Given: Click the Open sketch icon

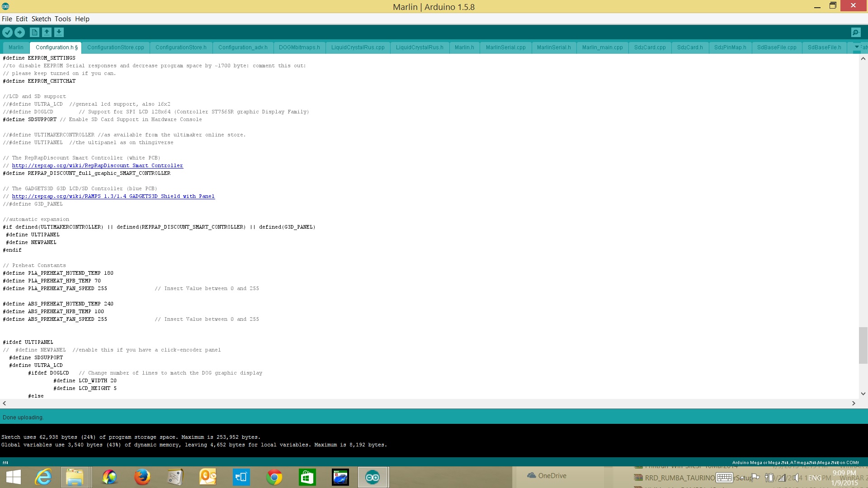Looking at the screenshot, I should pos(47,32).
